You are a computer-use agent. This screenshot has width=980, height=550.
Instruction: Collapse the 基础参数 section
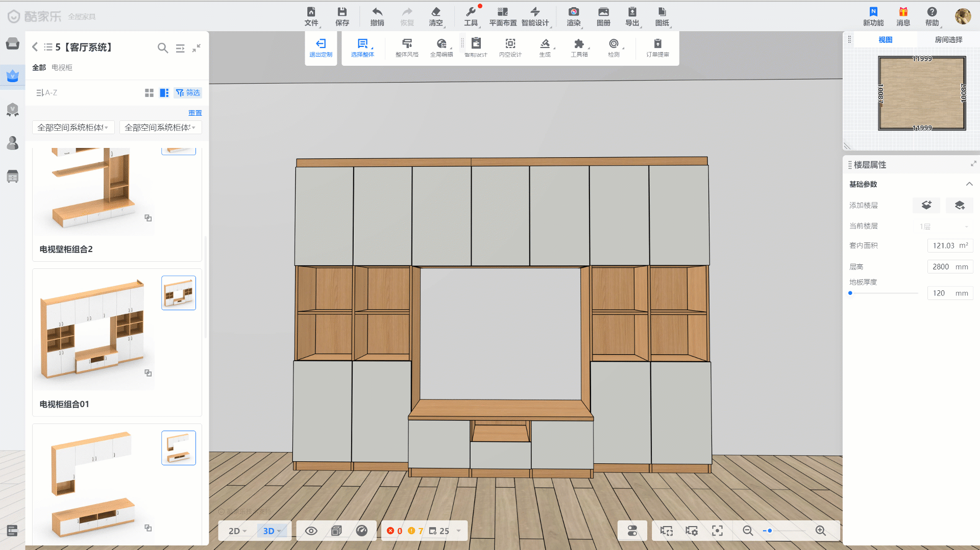click(x=969, y=184)
